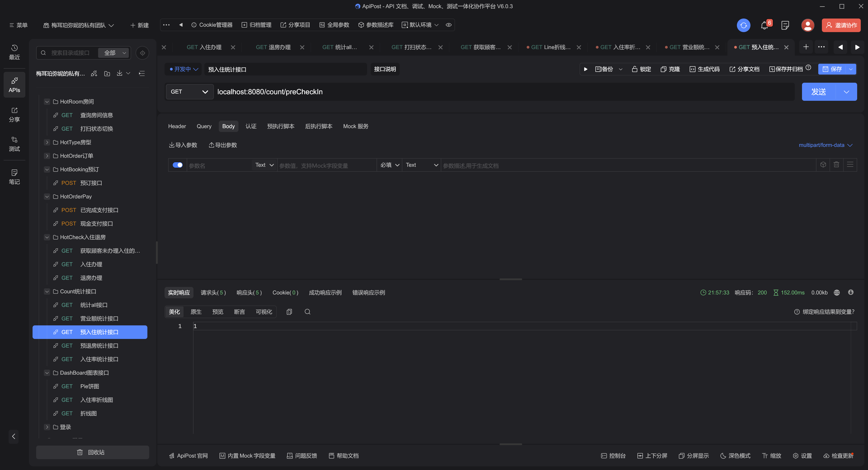
Task: Open the GET method dropdown
Action: tap(190, 92)
